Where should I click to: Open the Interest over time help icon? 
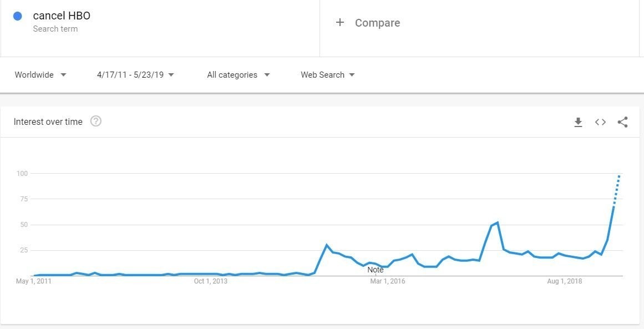click(x=95, y=122)
